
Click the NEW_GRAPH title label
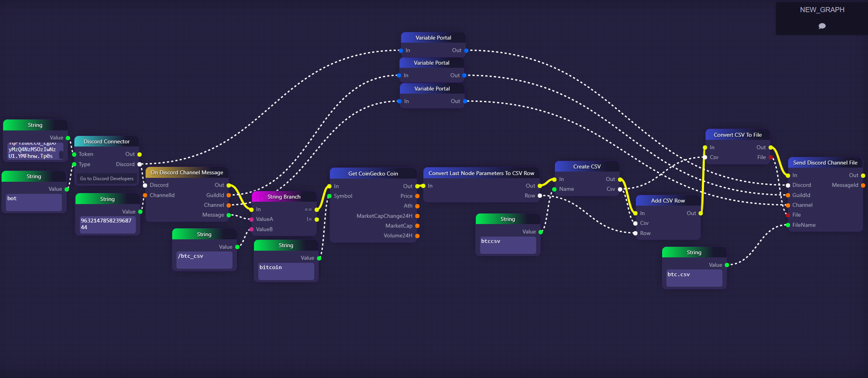pos(822,10)
